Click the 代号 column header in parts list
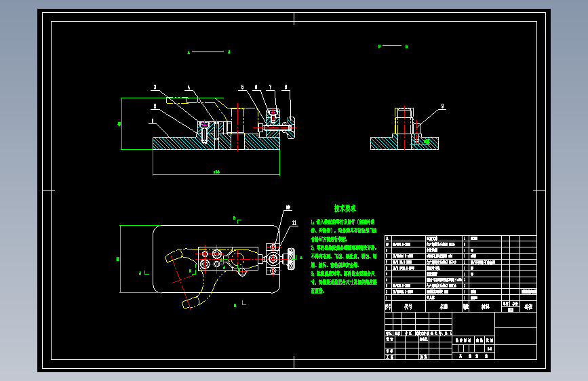The height and width of the screenshot is (381, 588). [408, 306]
